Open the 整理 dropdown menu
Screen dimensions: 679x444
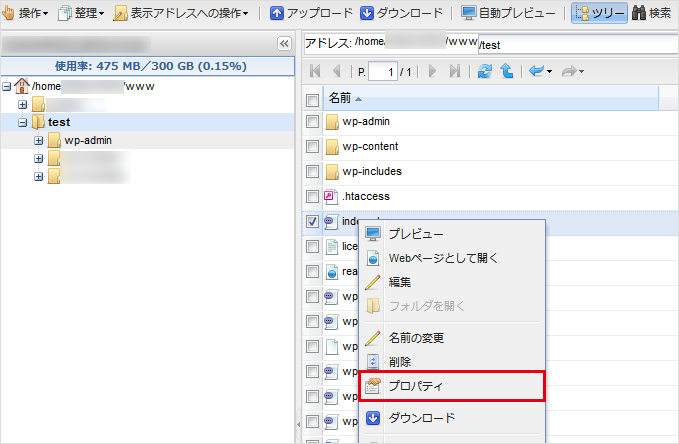click(x=80, y=14)
